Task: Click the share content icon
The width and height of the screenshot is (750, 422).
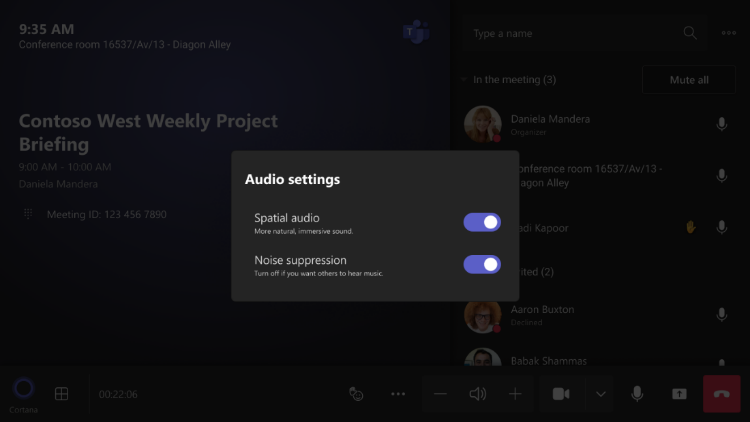Action: (679, 394)
